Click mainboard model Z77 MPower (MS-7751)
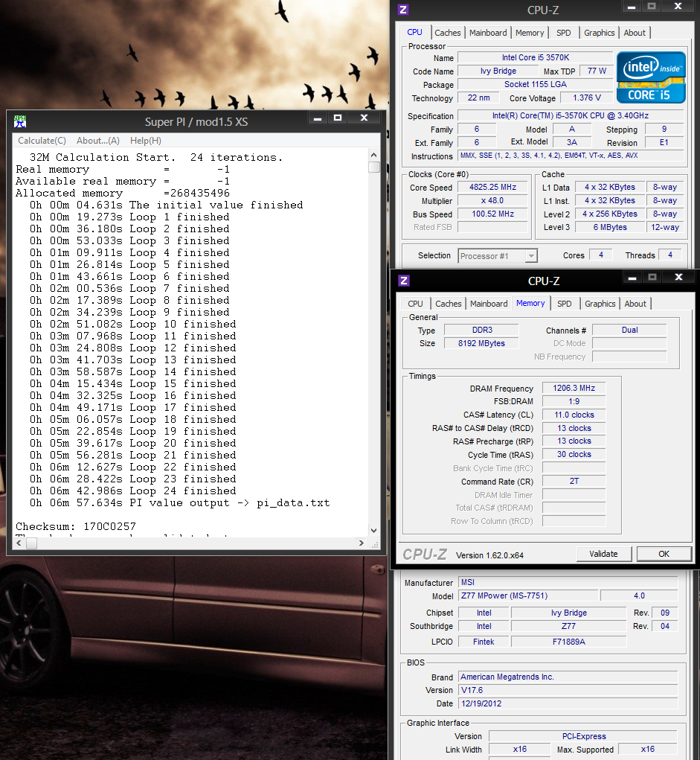 point(528,595)
